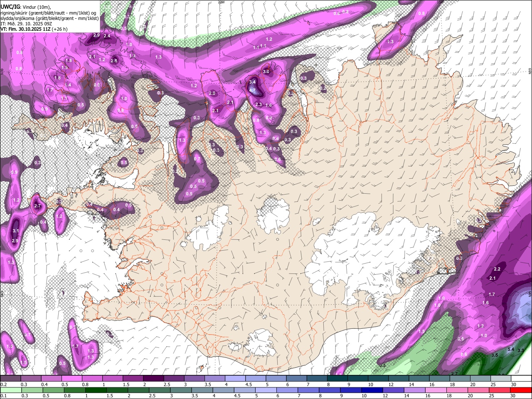Pick the dark navy blue legend swatch
Image resolution: width=532 pixels, height=399 pixels.
coord(372,390)
